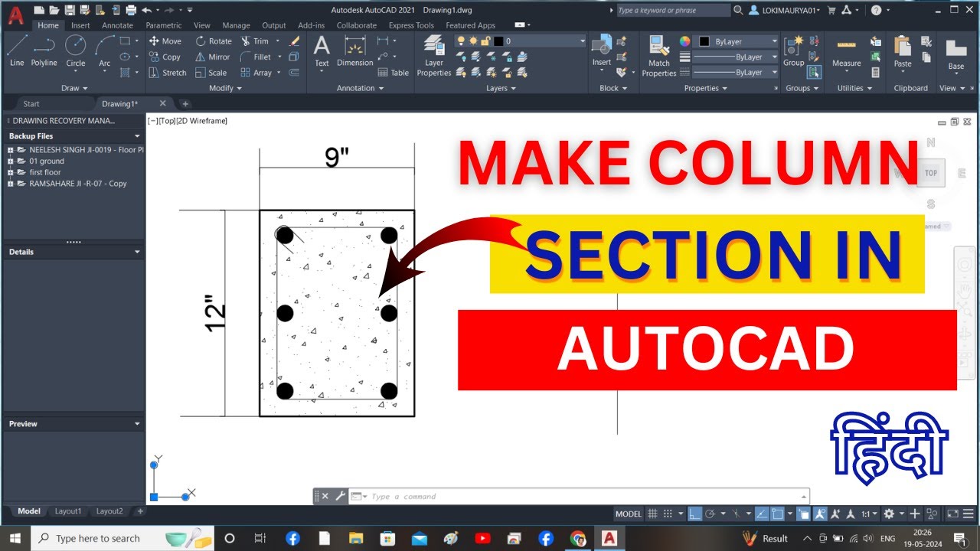Expand the Layers panel

[501, 88]
